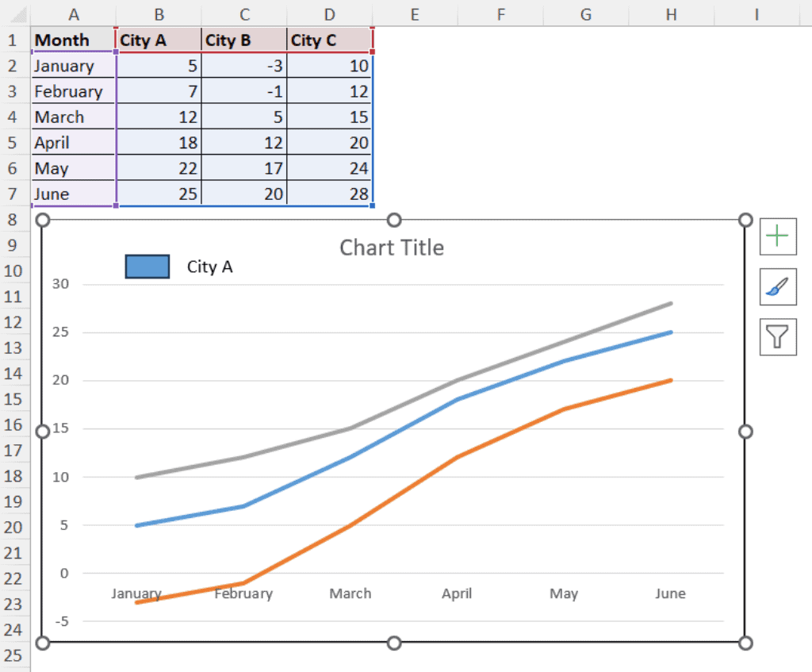Select row header 5

pyautogui.click(x=13, y=142)
